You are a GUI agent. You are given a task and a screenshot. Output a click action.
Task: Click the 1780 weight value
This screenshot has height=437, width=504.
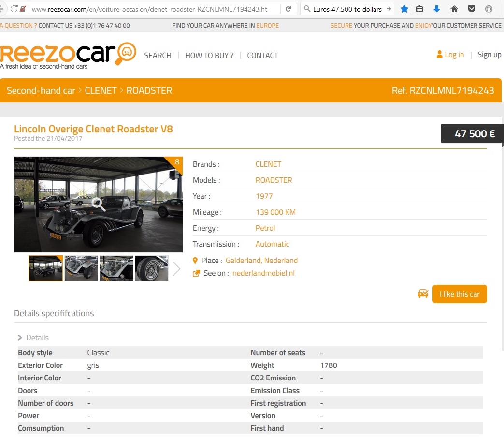tap(329, 365)
